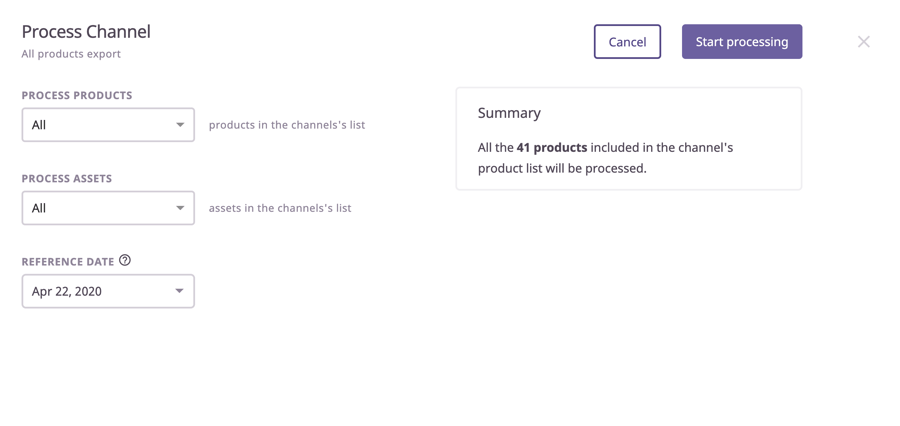Close the Process Channel dialog with X
Screen dimensions: 900x426
click(x=863, y=42)
